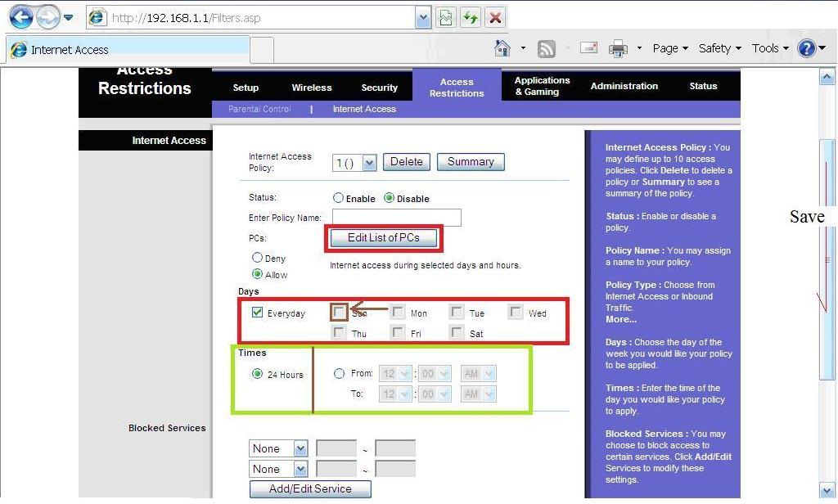Click the page scrollbar down arrow
Image resolution: width=838 pixels, height=504 pixels.
(x=827, y=491)
